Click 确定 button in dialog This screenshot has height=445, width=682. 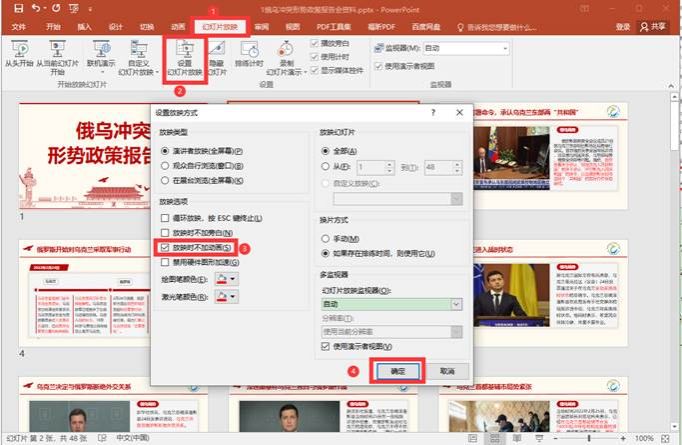397,370
